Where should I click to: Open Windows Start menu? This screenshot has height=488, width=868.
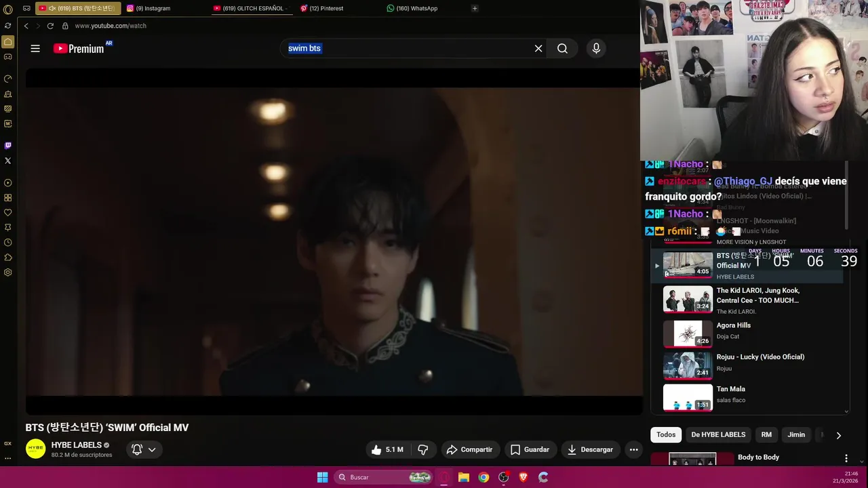(x=323, y=477)
